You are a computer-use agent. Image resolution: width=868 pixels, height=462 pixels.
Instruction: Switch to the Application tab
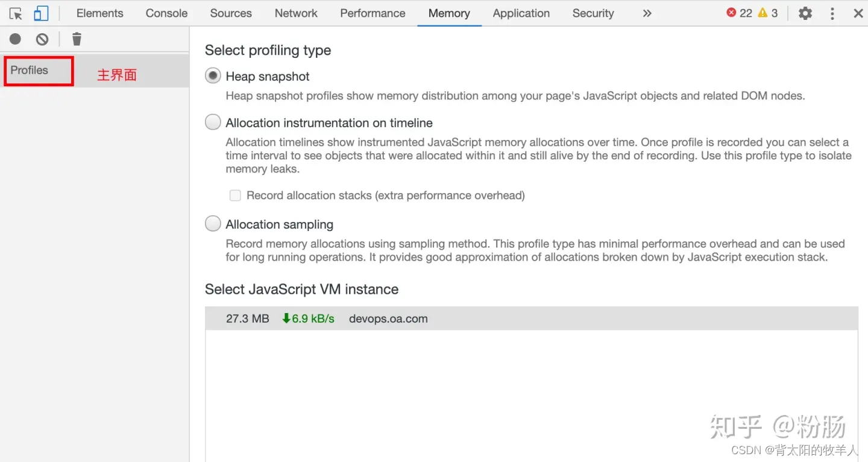pyautogui.click(x=521, y=13)
